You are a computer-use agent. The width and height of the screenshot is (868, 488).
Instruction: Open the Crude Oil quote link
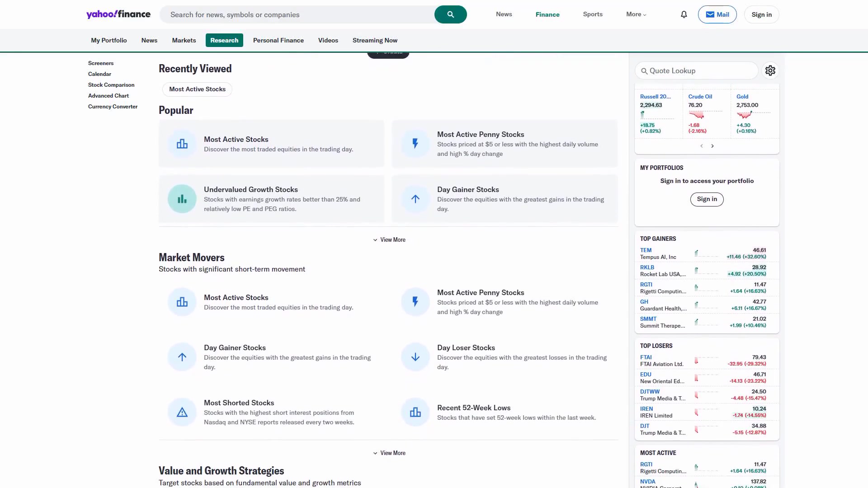pos(700,97)
